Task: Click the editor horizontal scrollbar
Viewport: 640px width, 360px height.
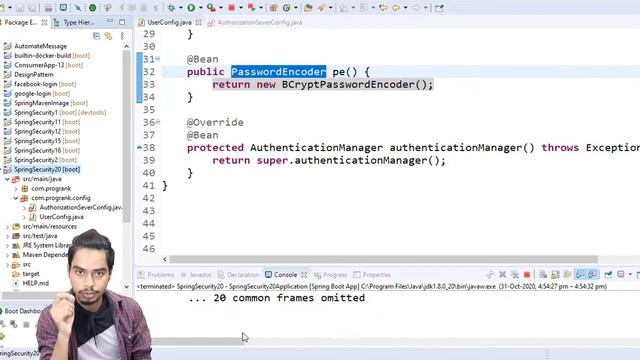Action: coord(383,259)
